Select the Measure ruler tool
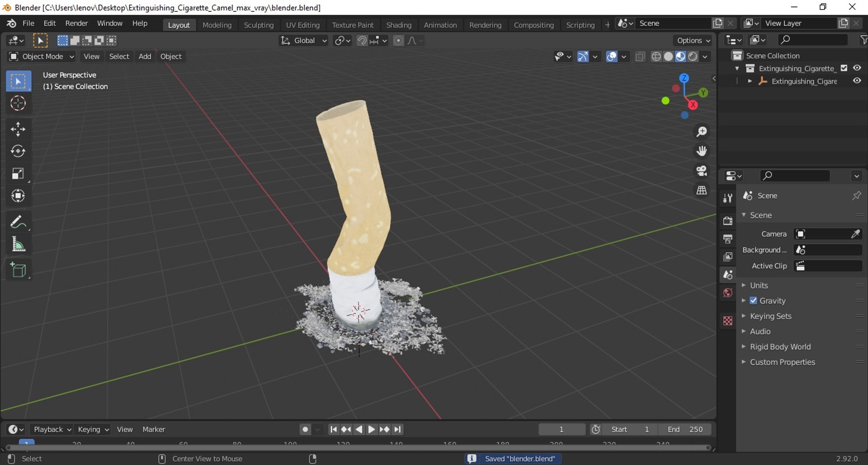Viewport: 868px width, 465px height. point(19,245)
